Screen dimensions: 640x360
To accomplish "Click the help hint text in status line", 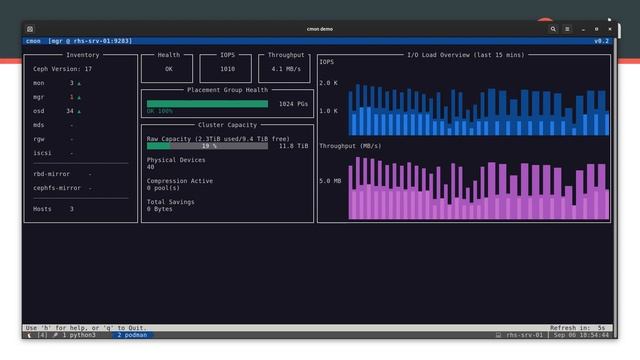I will coord(86,328).
